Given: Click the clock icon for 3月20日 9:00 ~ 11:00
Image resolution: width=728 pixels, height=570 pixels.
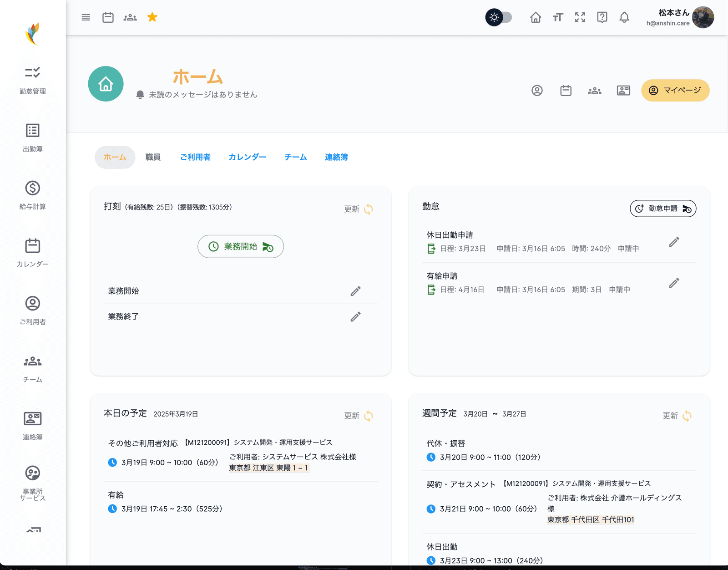Looking at the screenshot, I should 431,457.
